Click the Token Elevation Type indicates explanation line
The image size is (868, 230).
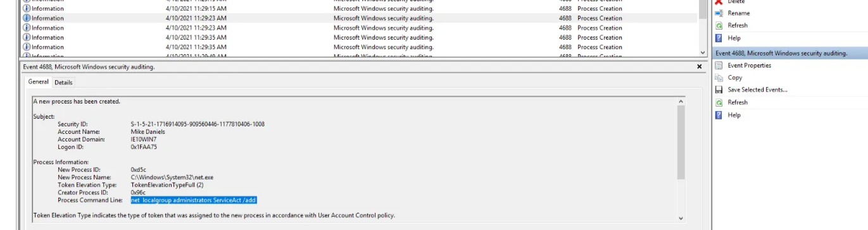(214, 215)
